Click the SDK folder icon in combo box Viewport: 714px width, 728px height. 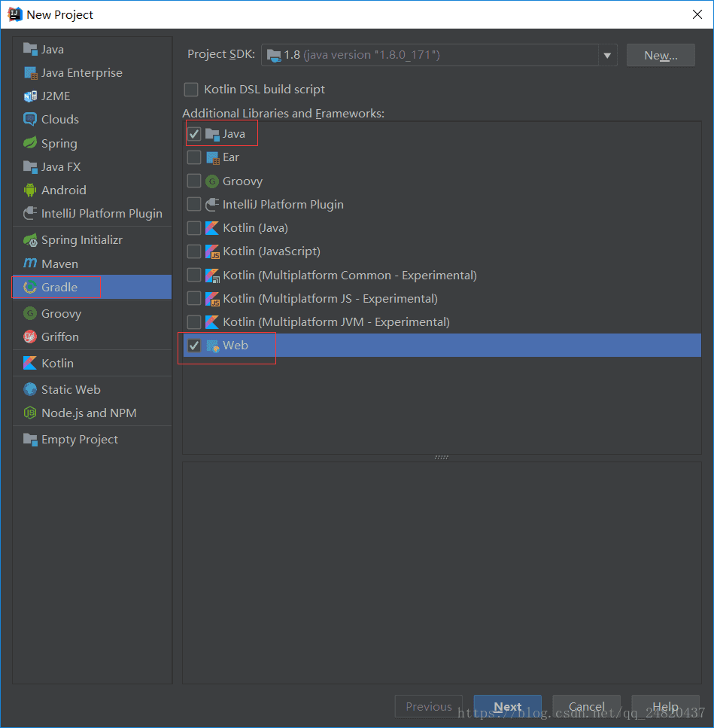274,56
